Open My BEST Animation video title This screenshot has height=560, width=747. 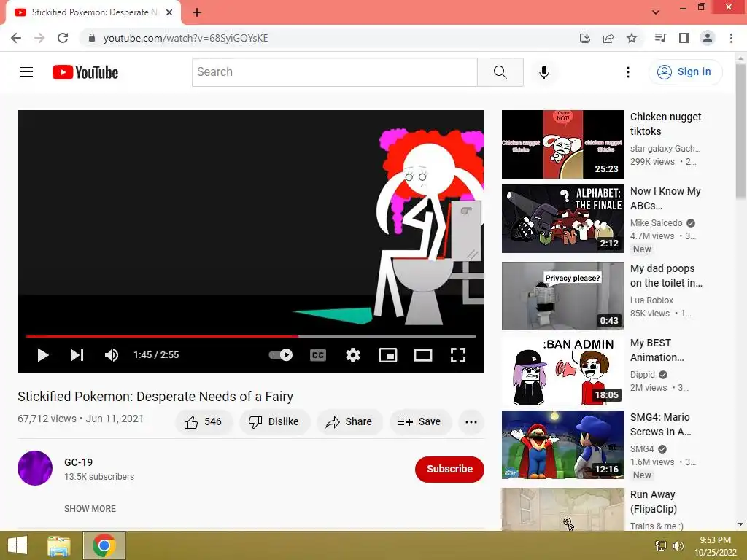[x=657, y=350]
